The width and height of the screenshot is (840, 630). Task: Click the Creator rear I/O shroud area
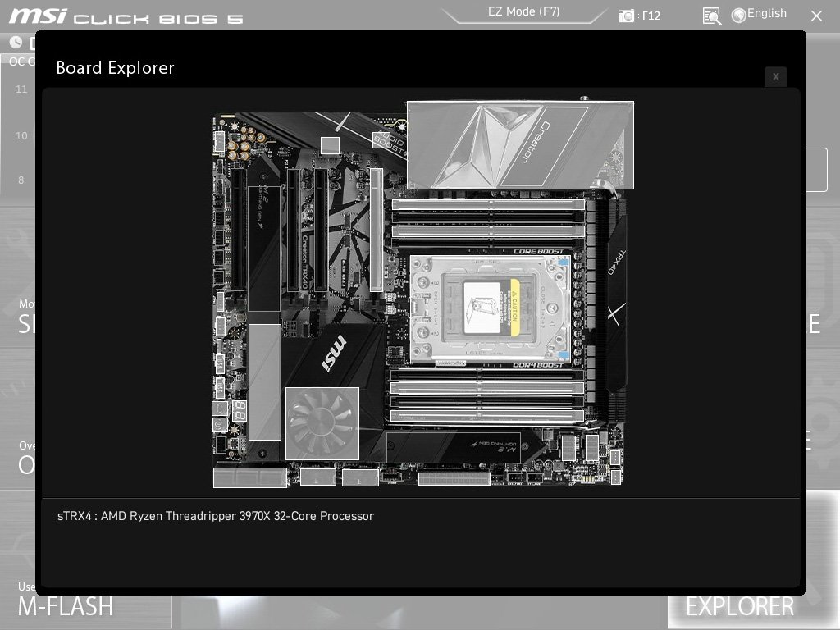click(x=520, y=145)
